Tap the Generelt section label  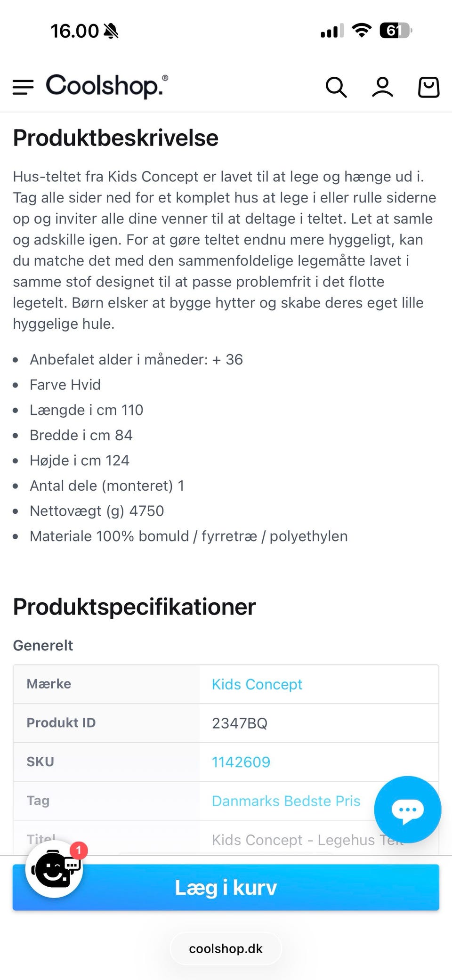click(43, 645)
